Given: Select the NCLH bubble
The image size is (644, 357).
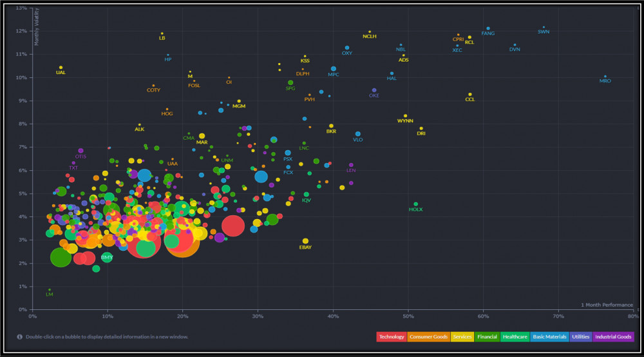Looking at the screenshot, I should 370,32.
